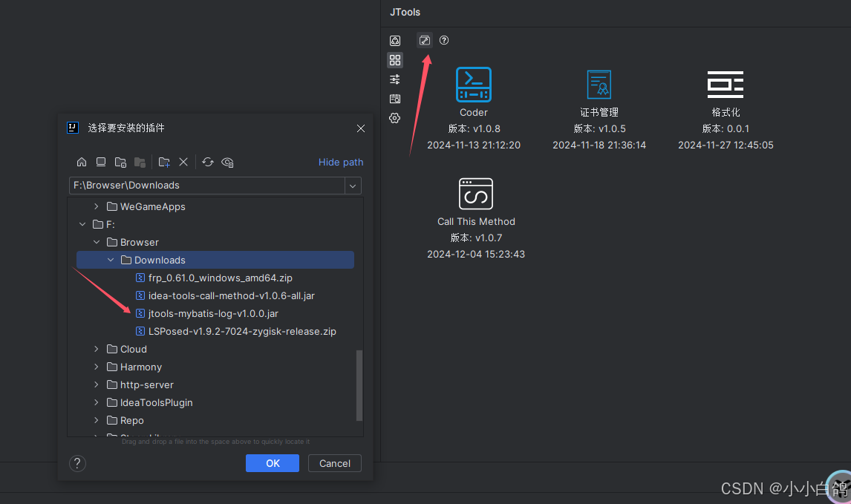Click the JTools help question mark icon
This screenshot has width=851, height=504.
click(444, 40)
